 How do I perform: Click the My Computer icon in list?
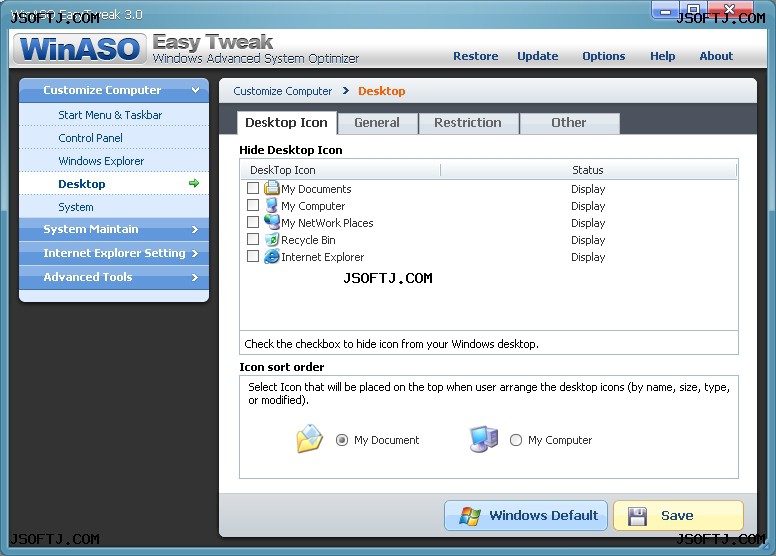coord(271,205)
